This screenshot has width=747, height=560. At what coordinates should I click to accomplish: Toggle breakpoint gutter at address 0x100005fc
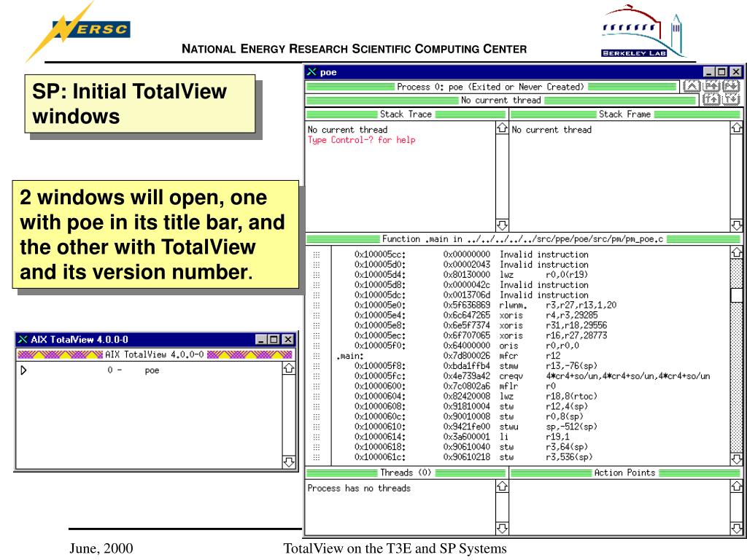click(x=317, y=376)
